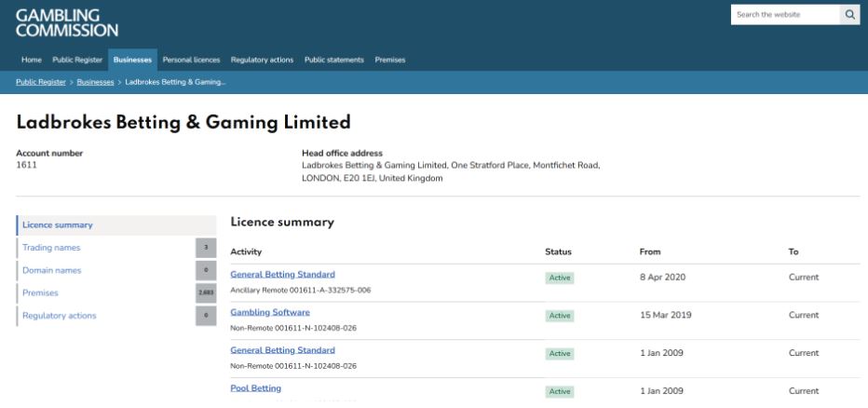Open Premises in the side menu
This screenshot has width=868, height=408.
click(40, 292)
